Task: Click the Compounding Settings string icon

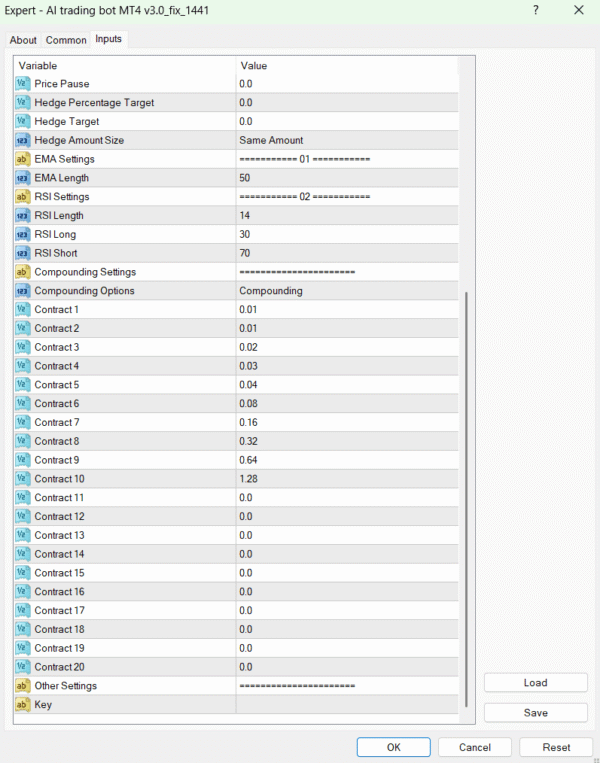Action: [22, 272]
